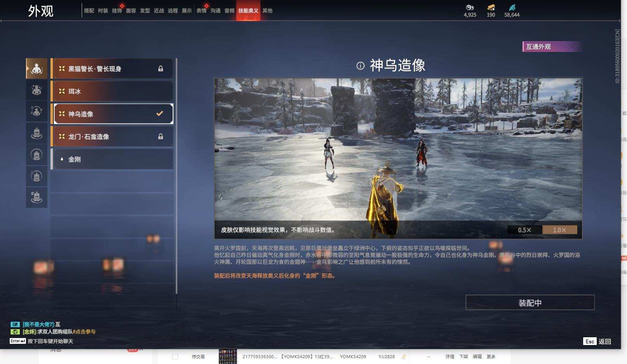
Task: Click the skin list scrollbar
Action: (177, 176)
